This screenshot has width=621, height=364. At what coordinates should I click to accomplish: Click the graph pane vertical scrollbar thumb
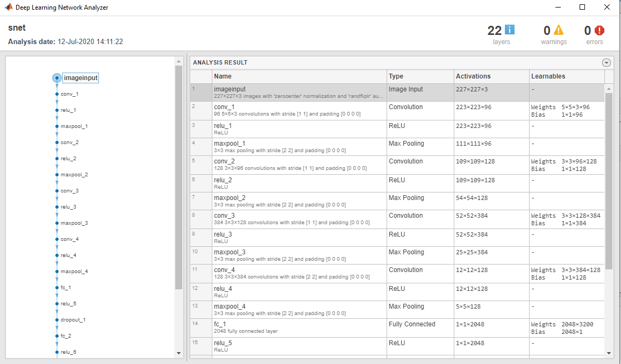coord(179,177)
